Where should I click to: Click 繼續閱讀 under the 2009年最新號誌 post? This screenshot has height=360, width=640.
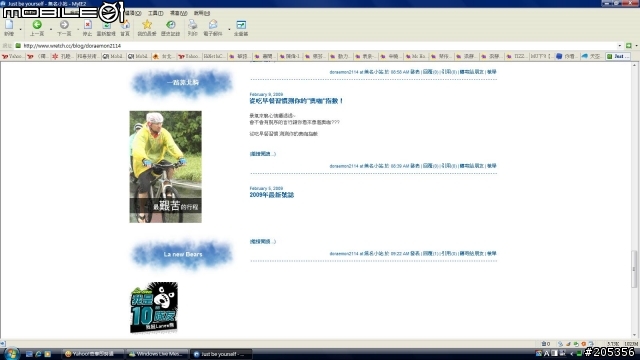click(x=262, y=242)
